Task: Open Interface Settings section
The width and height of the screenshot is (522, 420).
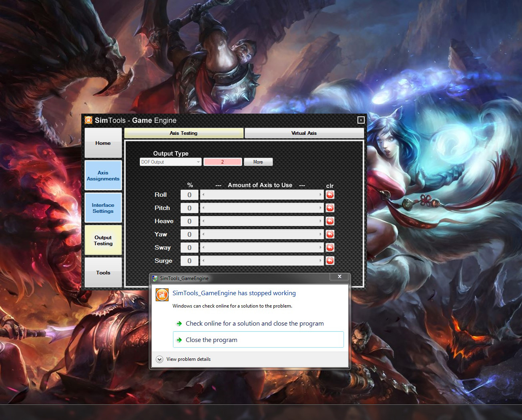Action: pyautogui.click(x=103, y=208)
